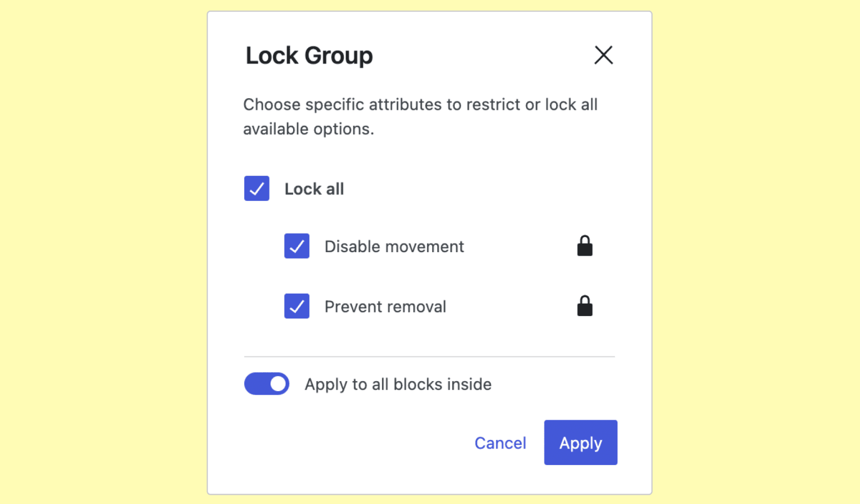The height and width of the screenshot is (504, 860).
Task: Click the "Disable movement" label text
Action: [x=394, y=246]
